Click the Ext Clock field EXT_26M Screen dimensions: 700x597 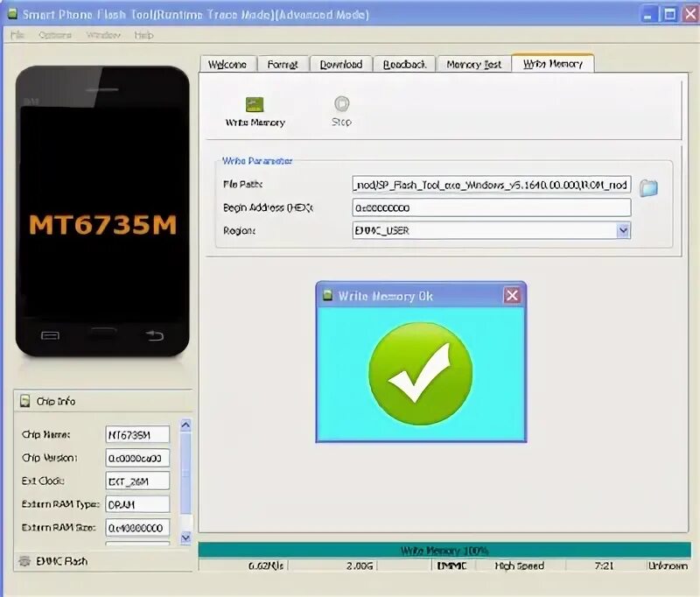coord(137,481)
